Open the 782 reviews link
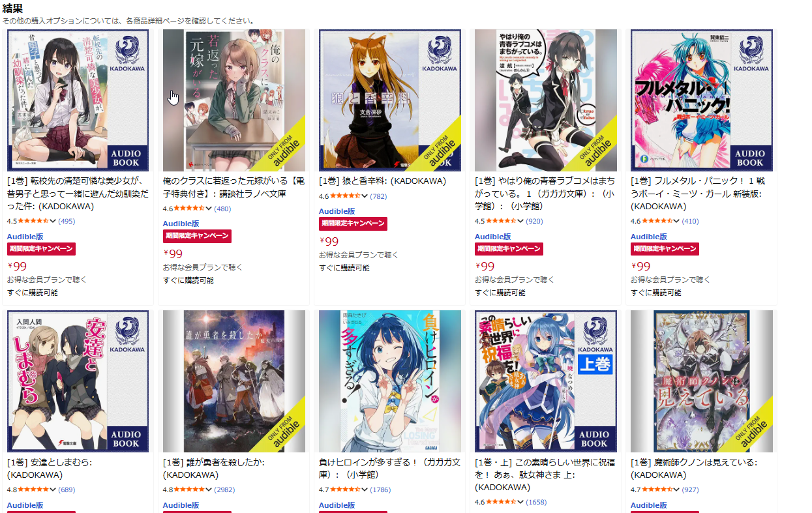This screenshot has height=513, width=812. pyautogui.click(x=378, y=196)
